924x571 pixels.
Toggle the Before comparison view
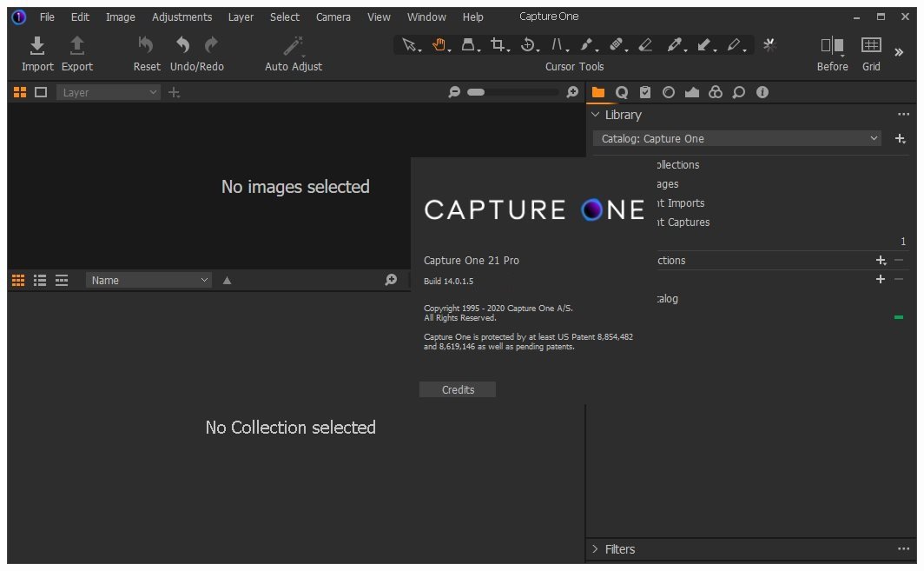click(832, 45)
